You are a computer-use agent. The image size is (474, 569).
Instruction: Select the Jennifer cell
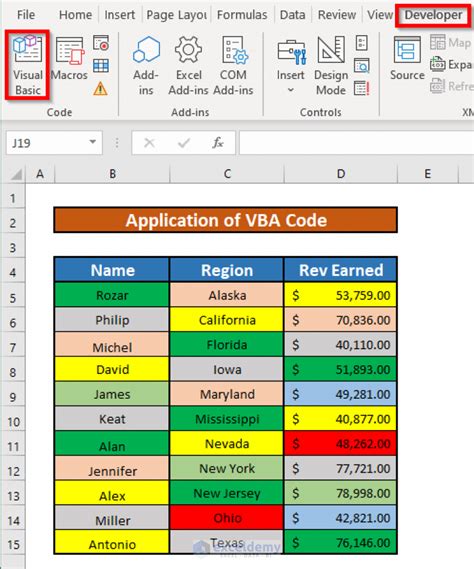pyautogui.click(x=112, y=468)
